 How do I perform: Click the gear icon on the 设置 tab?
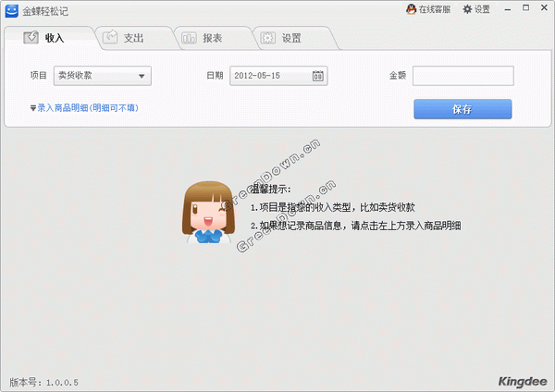tap(267, 38)
